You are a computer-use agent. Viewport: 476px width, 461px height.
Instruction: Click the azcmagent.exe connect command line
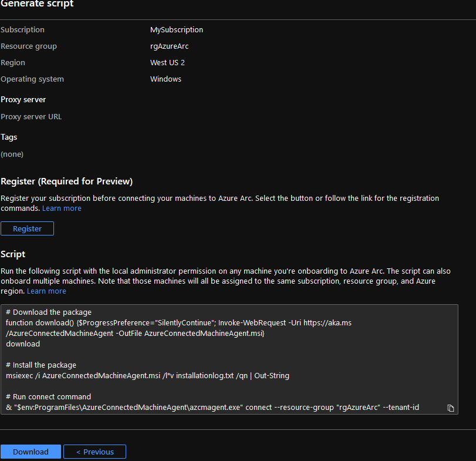pos(212,407)
